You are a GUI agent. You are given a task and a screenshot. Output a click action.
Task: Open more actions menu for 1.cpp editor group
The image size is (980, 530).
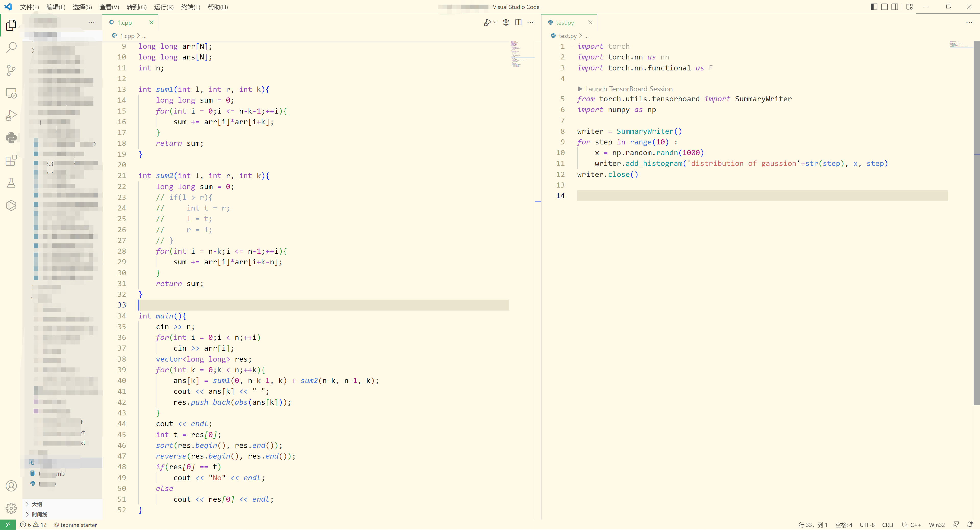(x=530, y=22)
